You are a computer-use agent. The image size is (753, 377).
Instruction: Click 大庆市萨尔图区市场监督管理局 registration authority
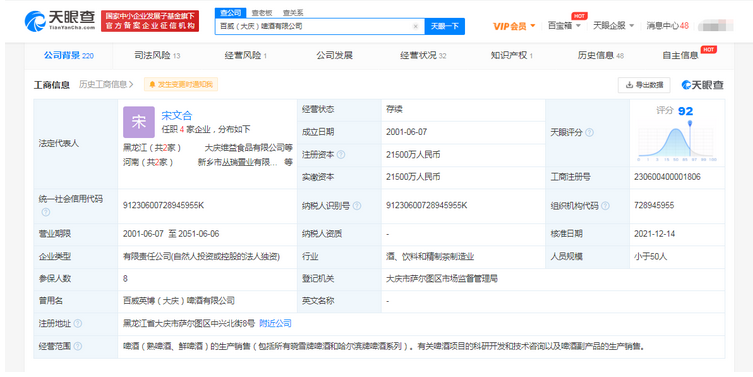pos(441,279)
